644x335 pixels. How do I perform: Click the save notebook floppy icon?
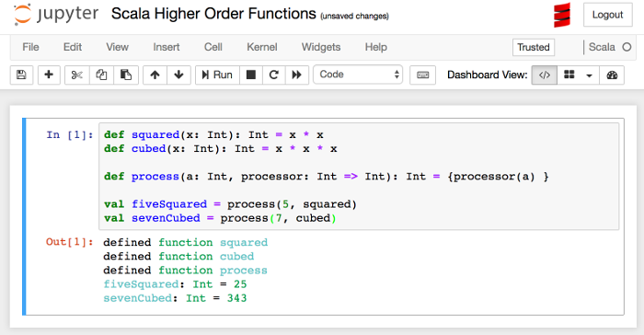tap(21, 75)
